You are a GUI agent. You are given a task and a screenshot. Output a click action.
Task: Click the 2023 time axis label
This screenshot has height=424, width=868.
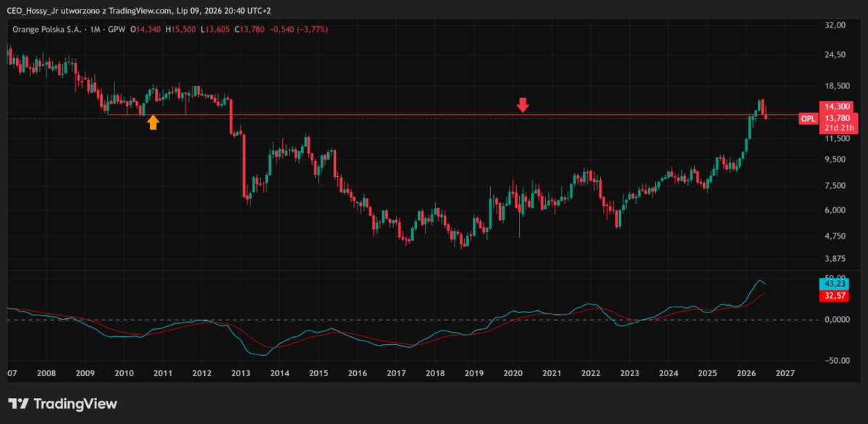pos(630,373)
